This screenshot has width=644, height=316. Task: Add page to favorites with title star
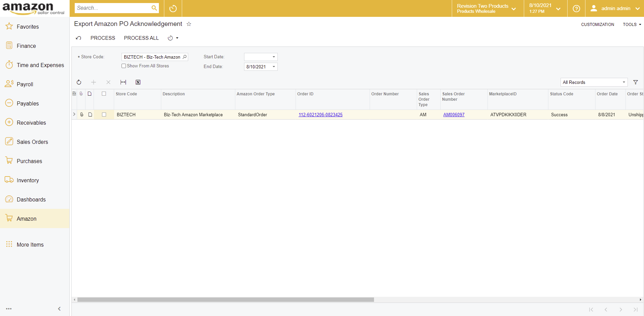(x=189, y=24)
